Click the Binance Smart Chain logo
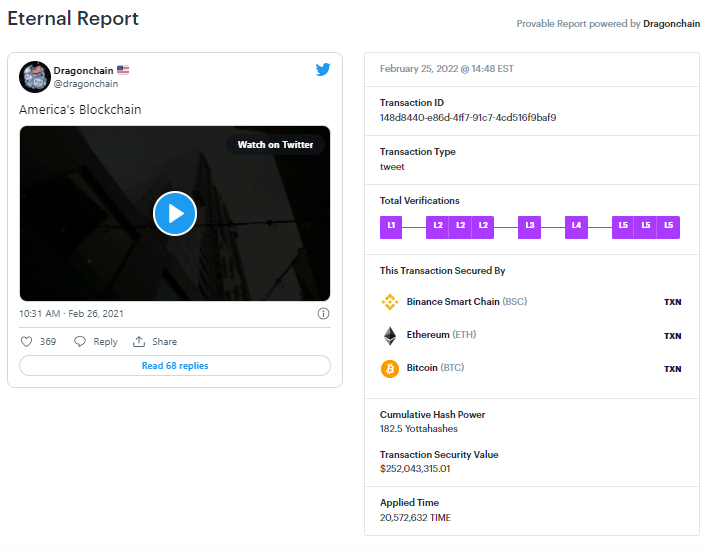This screenshot has height=554, width=711. coord(390,301)
